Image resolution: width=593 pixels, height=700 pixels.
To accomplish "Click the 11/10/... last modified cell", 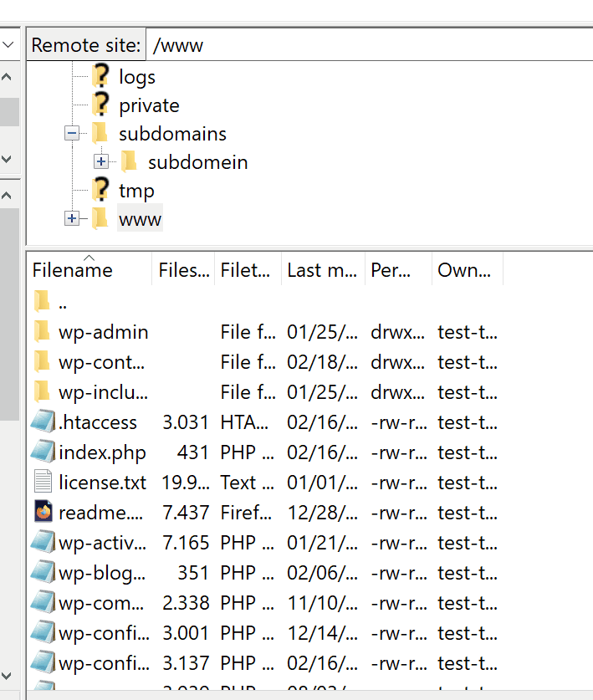I will [x=322, y=603].
